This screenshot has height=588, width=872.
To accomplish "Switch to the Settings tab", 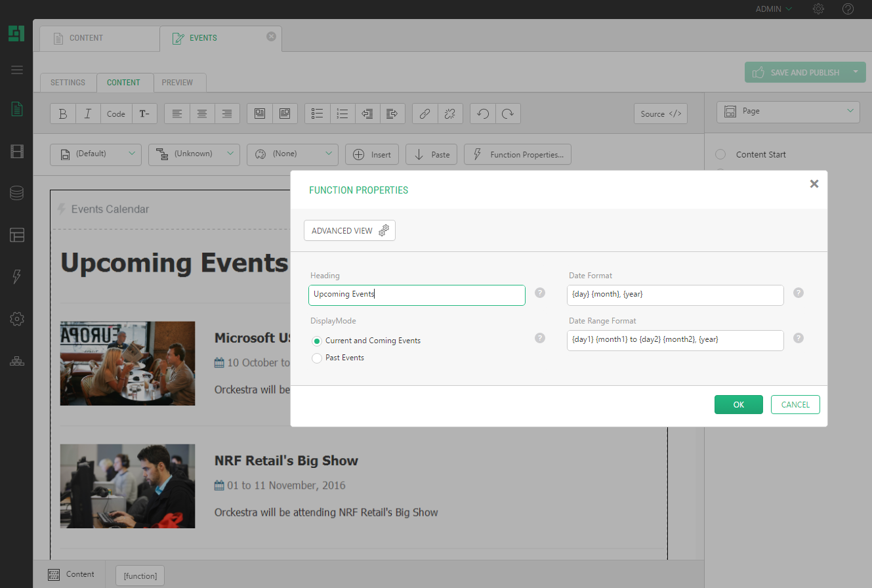I will point(68,83).
